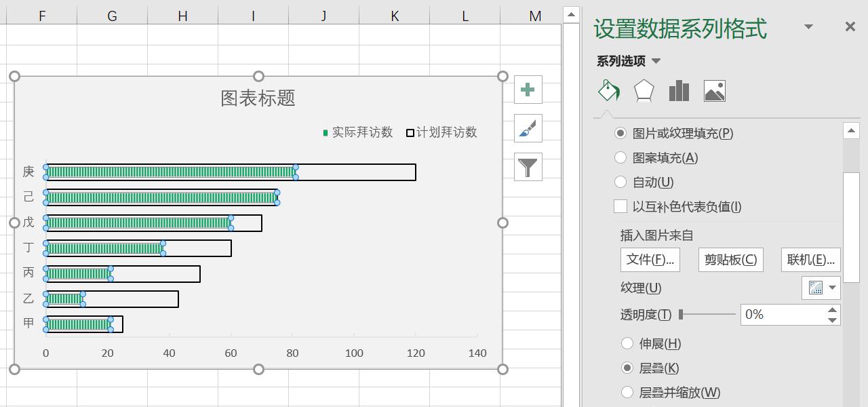Click the pane scrollbar thumb

(x=851, y=227)
